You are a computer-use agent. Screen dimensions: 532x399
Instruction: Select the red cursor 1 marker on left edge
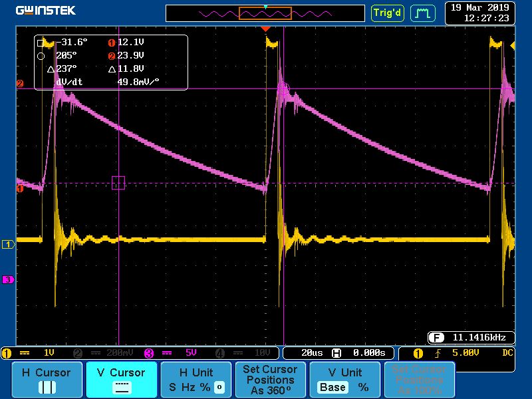pyautogui.click(x=20, y=188)
